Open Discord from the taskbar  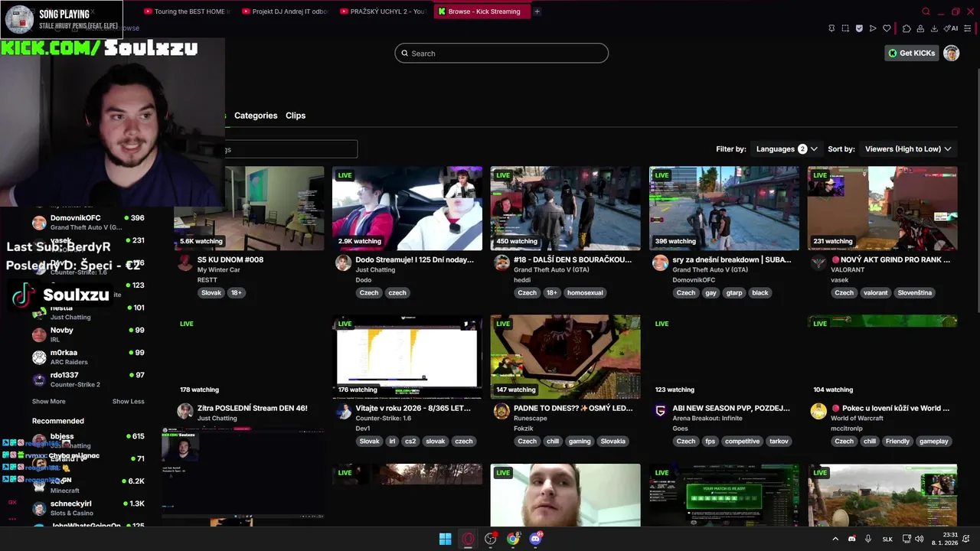tap(536, 539)
